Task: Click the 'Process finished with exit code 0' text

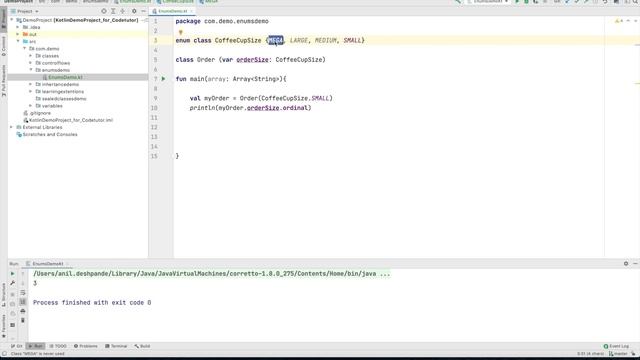Action: point(92,302)
